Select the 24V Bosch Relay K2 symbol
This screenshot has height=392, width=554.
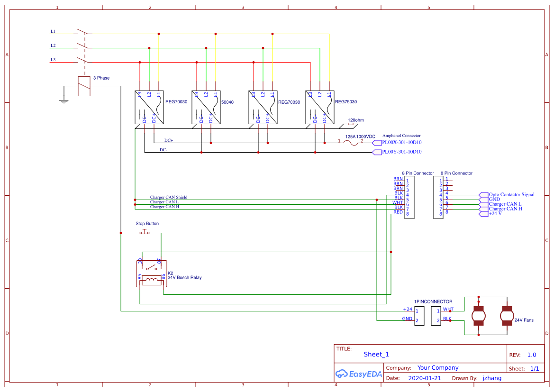[x=151, y=273]
